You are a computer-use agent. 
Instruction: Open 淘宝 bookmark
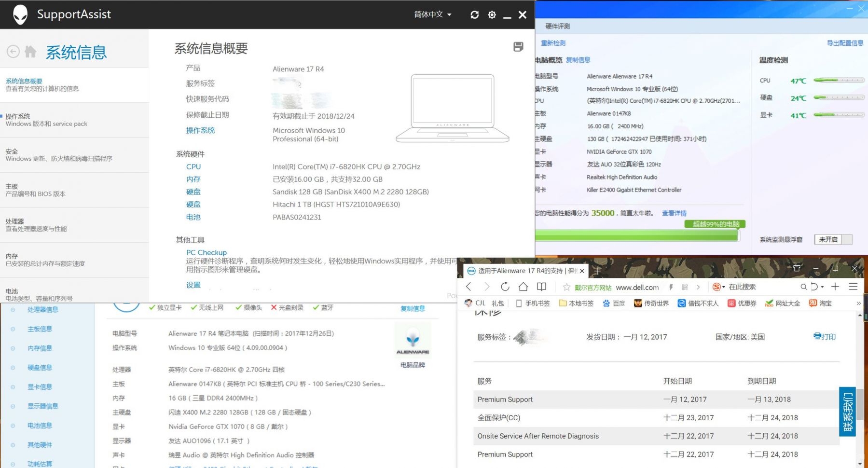coord(820,303)
